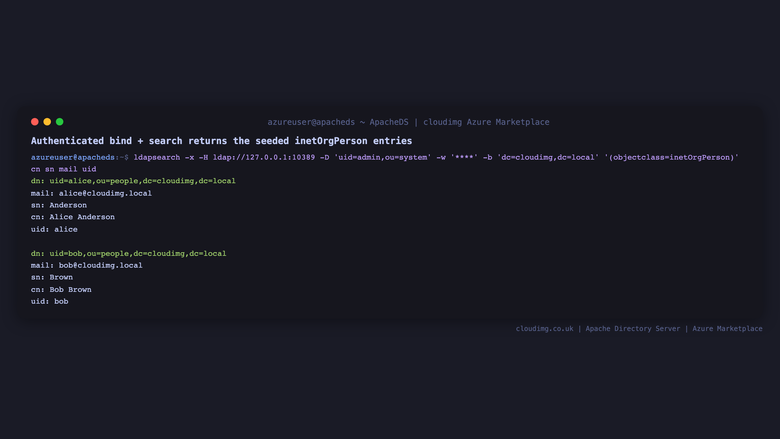The width and height of the screenshot is (780, 439).
Task: Click the green maximize window dot
Action: (x=60, y=122)
